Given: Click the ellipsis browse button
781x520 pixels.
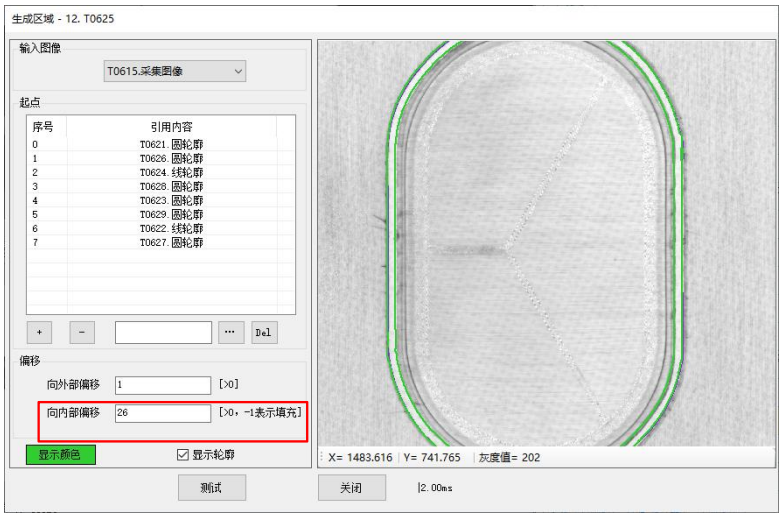Looking at the screenshot, I should [x=228, y=332].
